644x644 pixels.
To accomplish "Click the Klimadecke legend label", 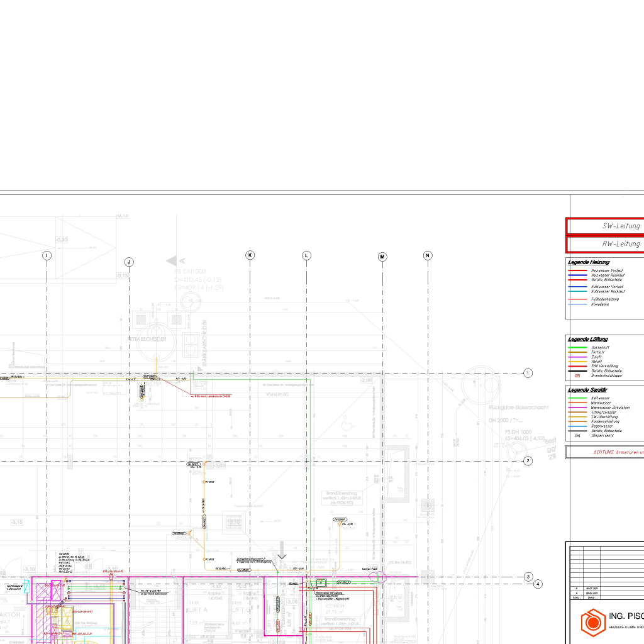I will [x=599, y=304].
